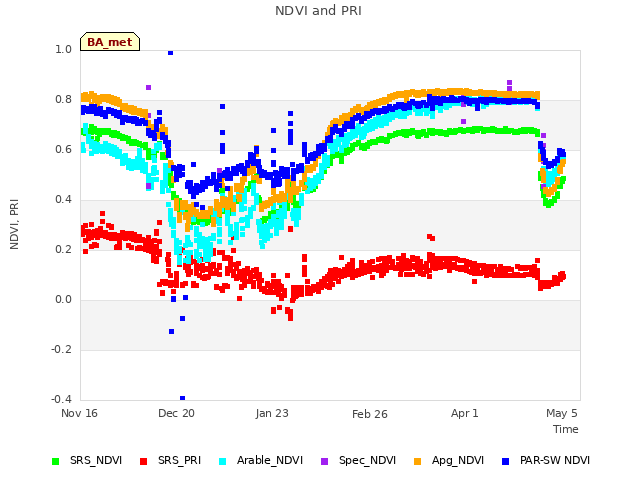
Task: Click the May 5 x-axis label
Action: [x=562, y=413]
